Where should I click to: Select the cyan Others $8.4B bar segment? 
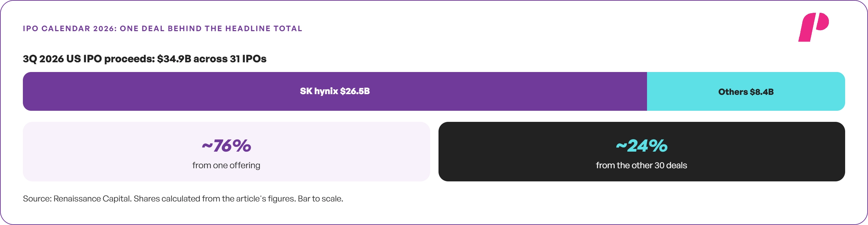click(746, 91)
